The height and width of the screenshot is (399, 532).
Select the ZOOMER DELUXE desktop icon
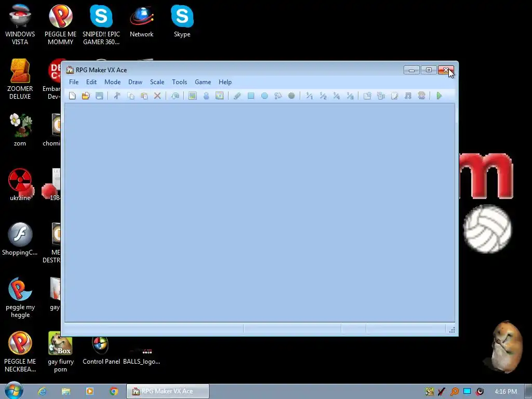click(20, 79)
